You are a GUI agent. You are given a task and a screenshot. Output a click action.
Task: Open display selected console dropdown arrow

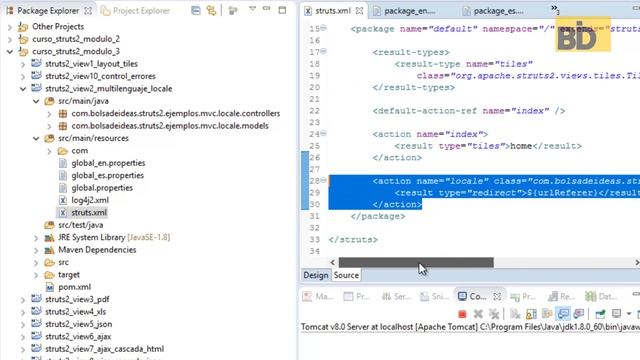(629, 314)
